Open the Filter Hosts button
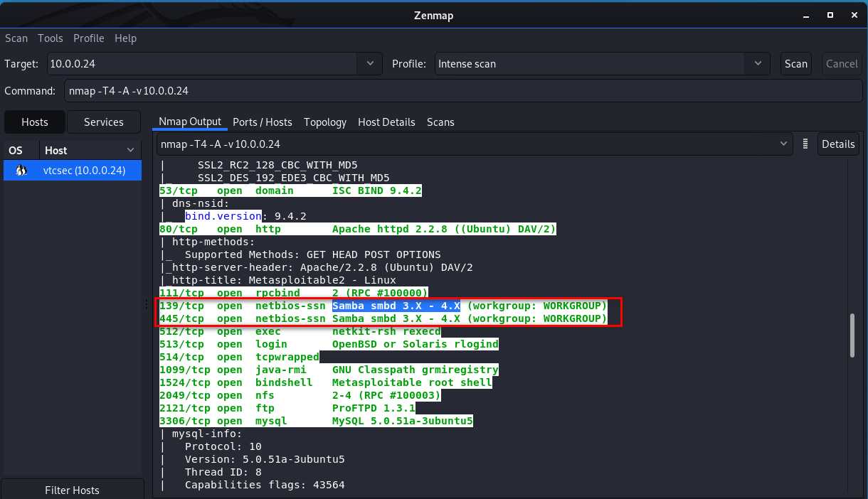 73,490
